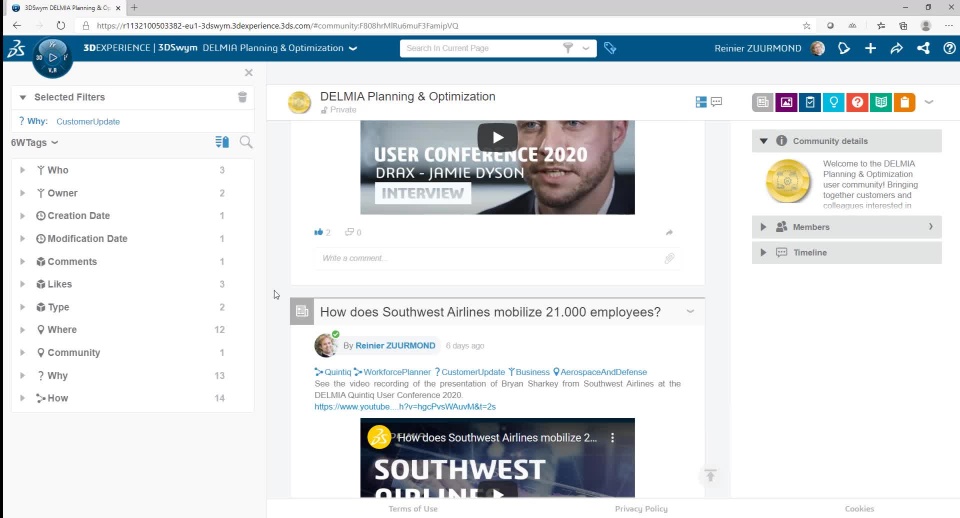This screenshot has height=518, width=960.
Task: Expand the Community tag category
Action: coord(22,353)
